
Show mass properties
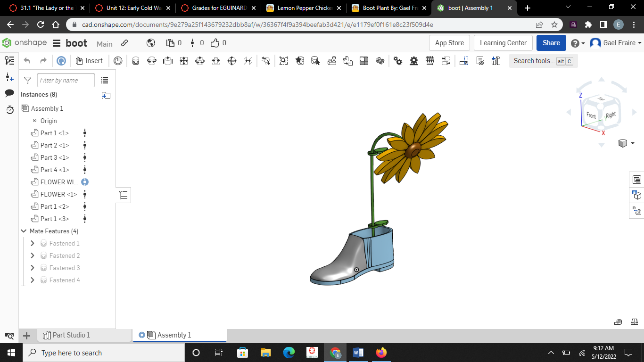[635, 321]
